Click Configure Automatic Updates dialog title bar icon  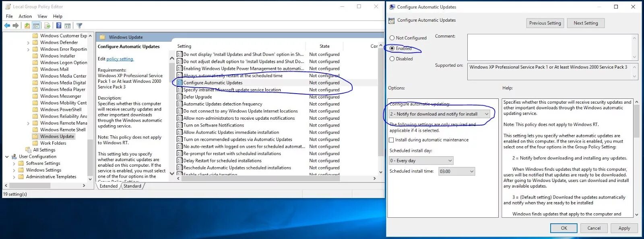coord(392,7)
